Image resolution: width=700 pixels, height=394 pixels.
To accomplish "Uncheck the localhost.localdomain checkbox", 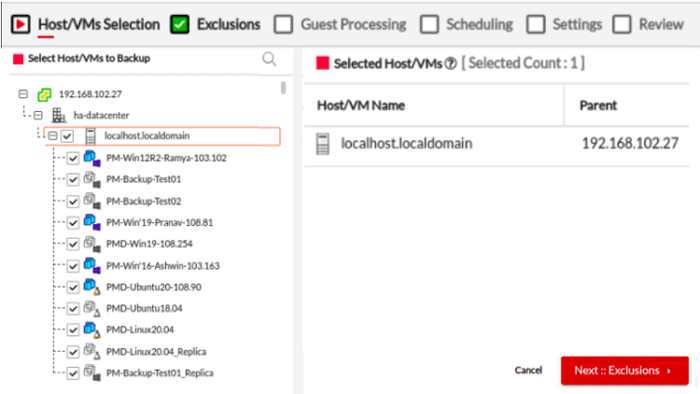I will (x=67, y=136).
